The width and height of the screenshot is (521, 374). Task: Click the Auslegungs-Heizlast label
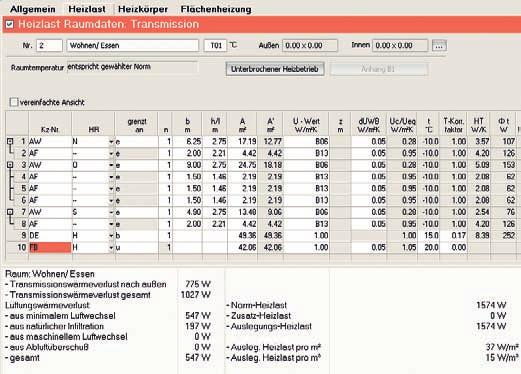point(269,326)
